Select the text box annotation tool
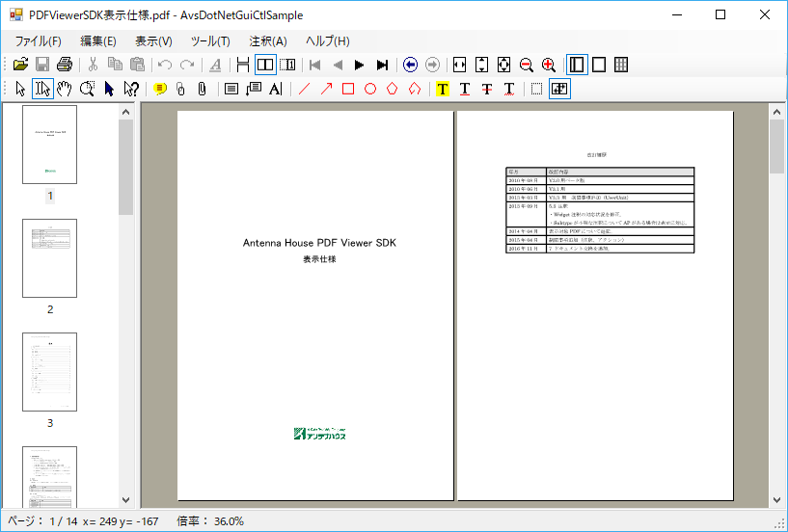The width and height of the screenshot is (788, 532). 231,89
